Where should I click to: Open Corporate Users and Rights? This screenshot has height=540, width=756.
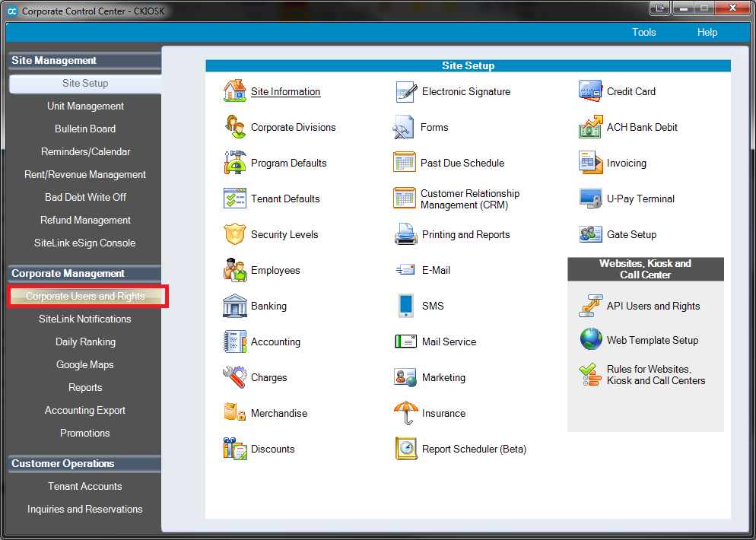point(85,296)
